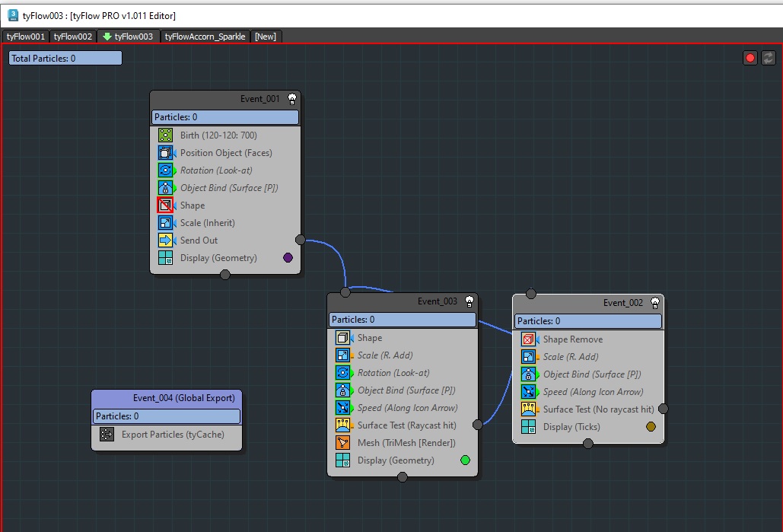Select the Export Particles (tyCache) icon
The height and width of the screenshot is (532, 783).
click(107, 435)
